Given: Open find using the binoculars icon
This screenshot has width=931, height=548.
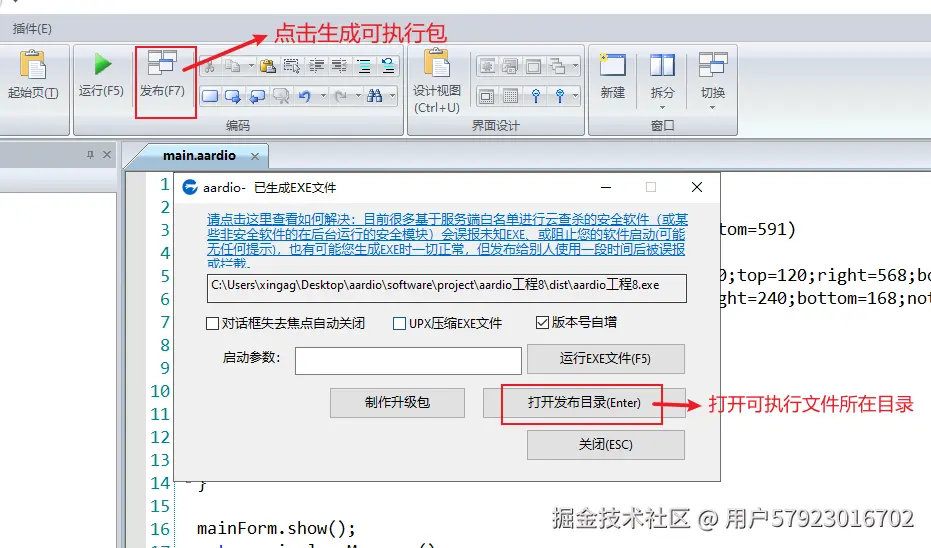Looking at the screenshot, I should click(375, 96).
